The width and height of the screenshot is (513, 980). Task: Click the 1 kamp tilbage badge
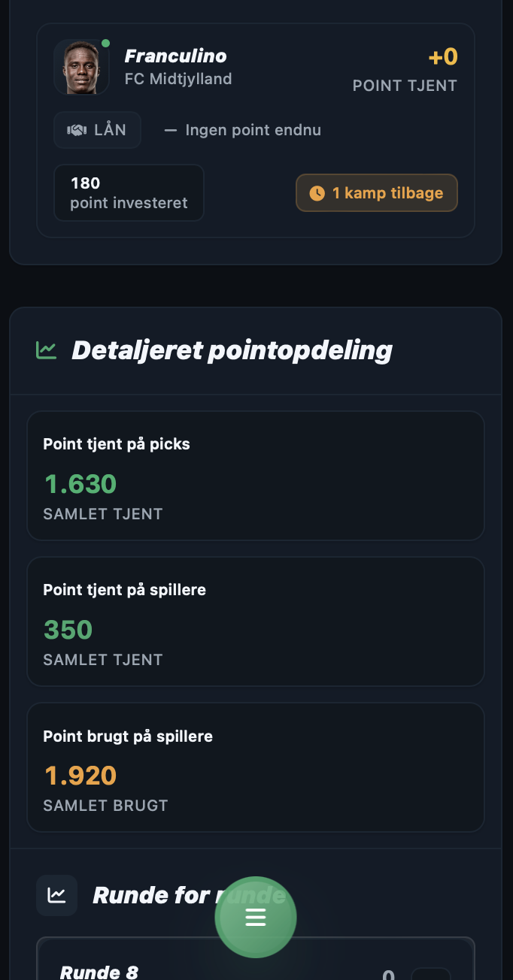tap(377, 193)
